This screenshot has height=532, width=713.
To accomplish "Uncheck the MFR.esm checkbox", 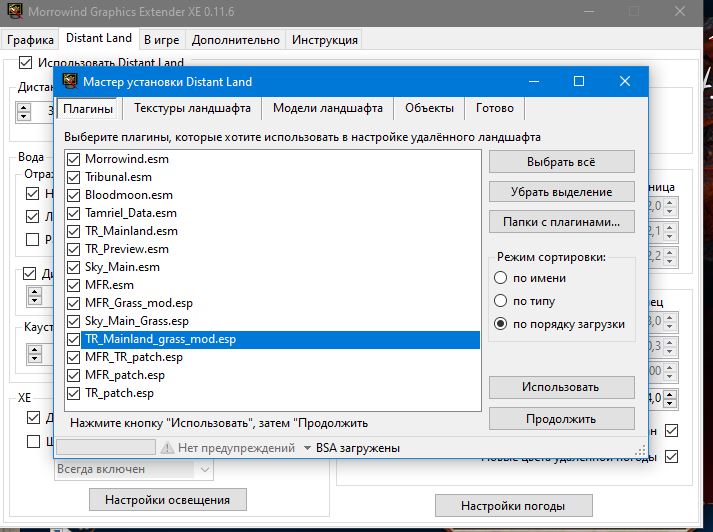I will click(x=73, y=285).
